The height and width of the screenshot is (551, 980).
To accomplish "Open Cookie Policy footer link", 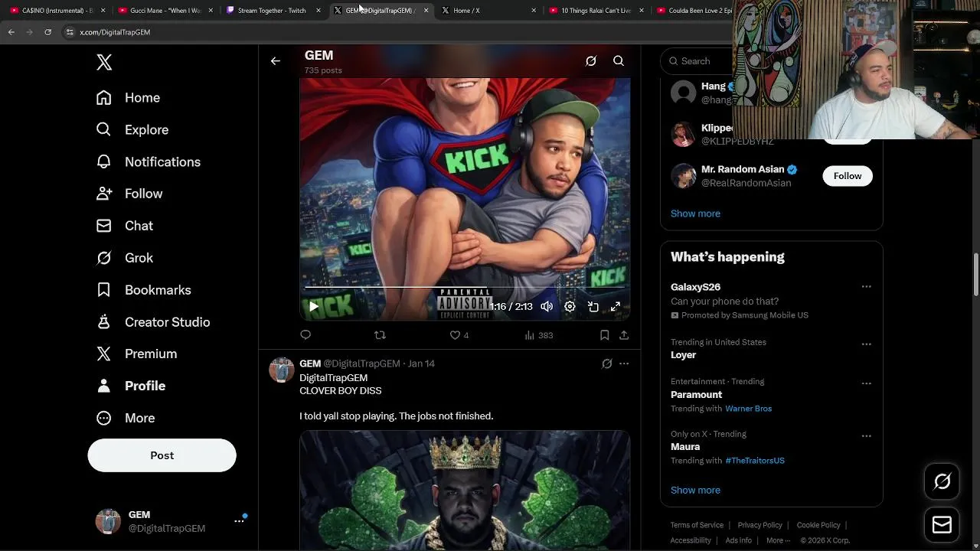I will click(818, 525).
